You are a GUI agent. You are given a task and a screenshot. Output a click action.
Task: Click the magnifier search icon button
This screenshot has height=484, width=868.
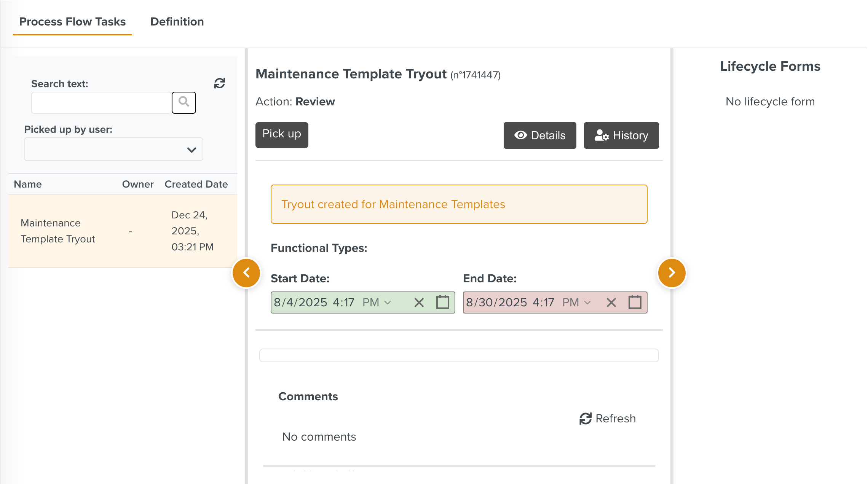point(183,102)
